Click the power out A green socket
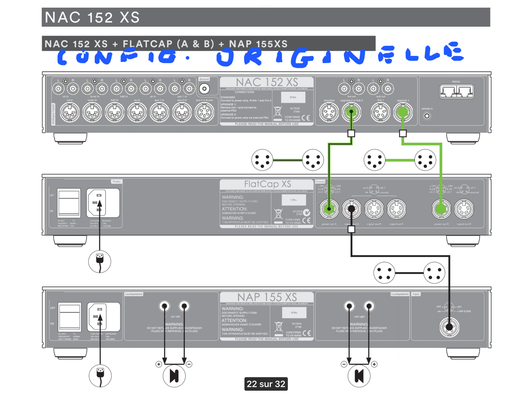 329,209
